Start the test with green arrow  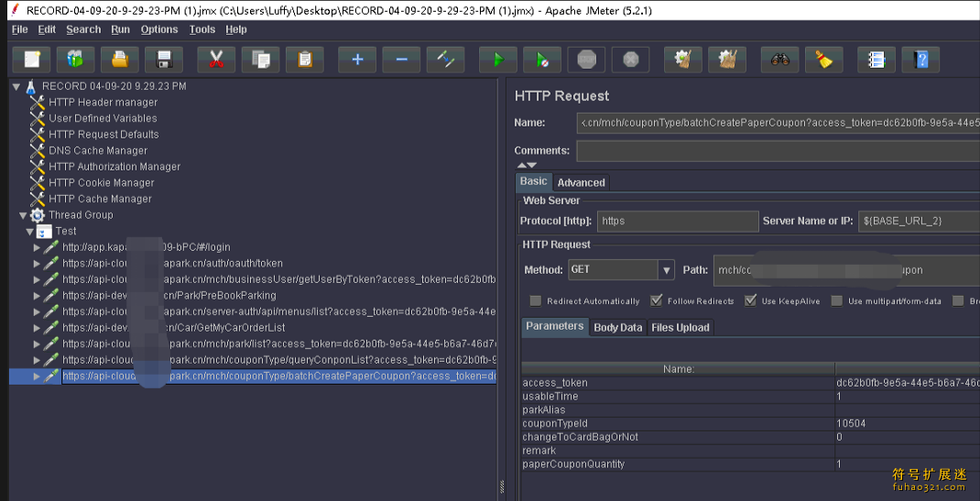(x=498, y=60)
